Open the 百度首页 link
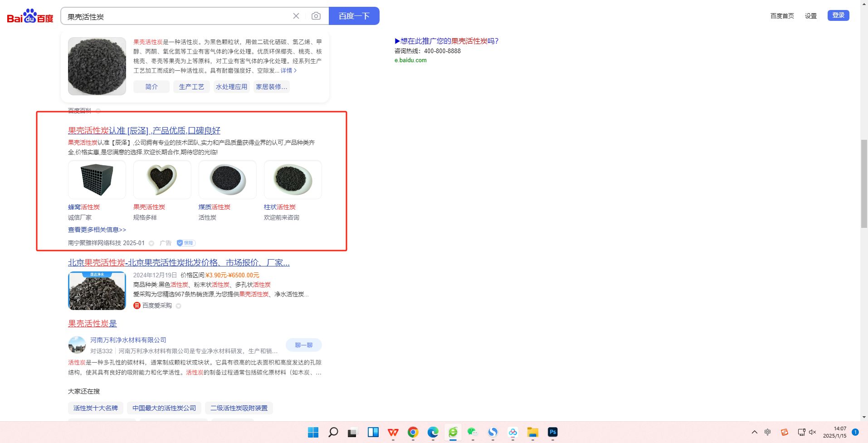 click(x=782, y=16)
